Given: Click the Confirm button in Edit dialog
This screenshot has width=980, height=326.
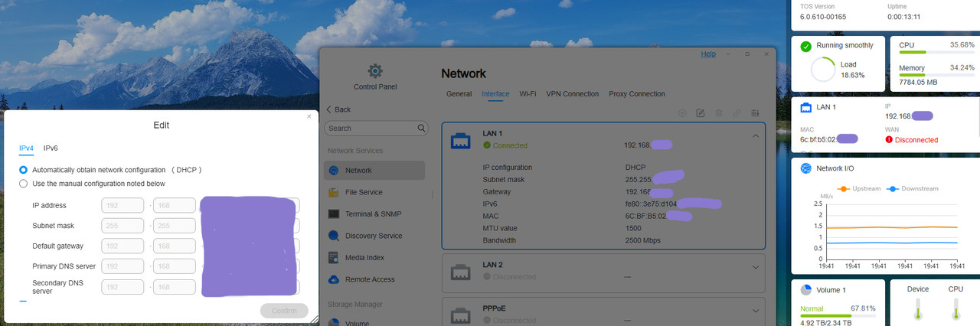Looking at the screenshot, I should [x=284, y=311].
